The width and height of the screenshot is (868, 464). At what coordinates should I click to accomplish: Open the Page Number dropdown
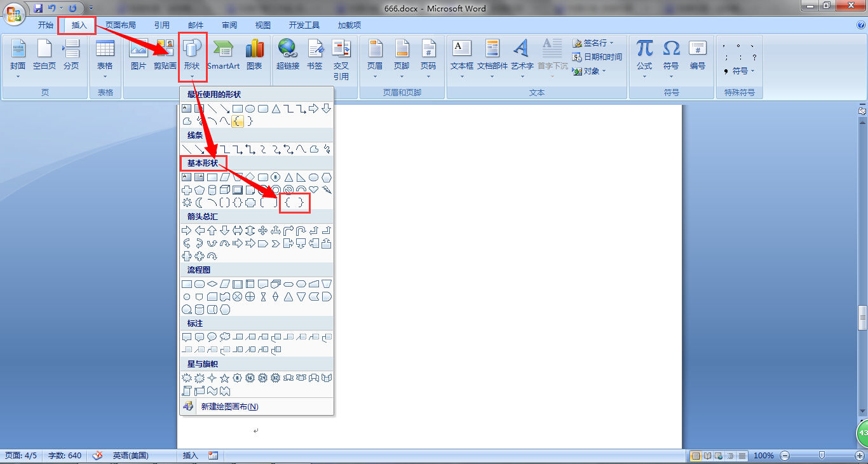click(x=428, y=58)
